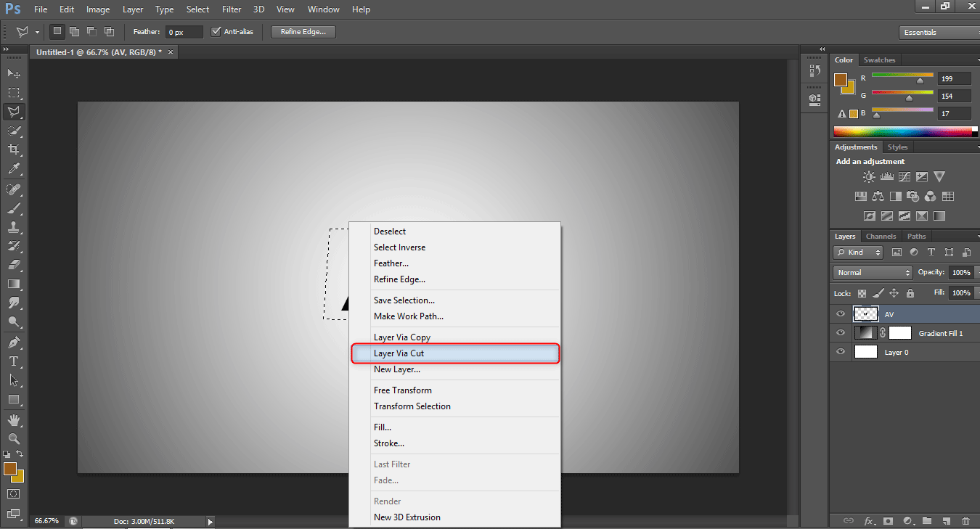Hide the AV layer visibility eye
This screenshot has width=980, height=529.
[x=841, y=314]
